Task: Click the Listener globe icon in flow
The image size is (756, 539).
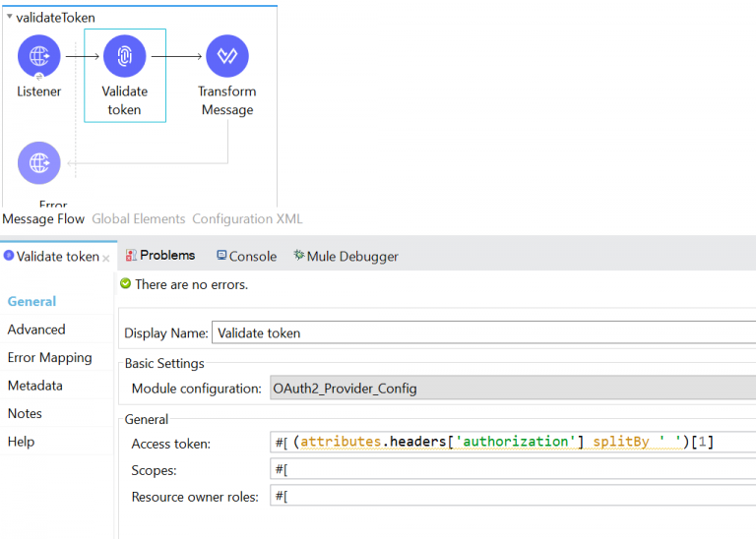Action: click(x=38, y=56)
